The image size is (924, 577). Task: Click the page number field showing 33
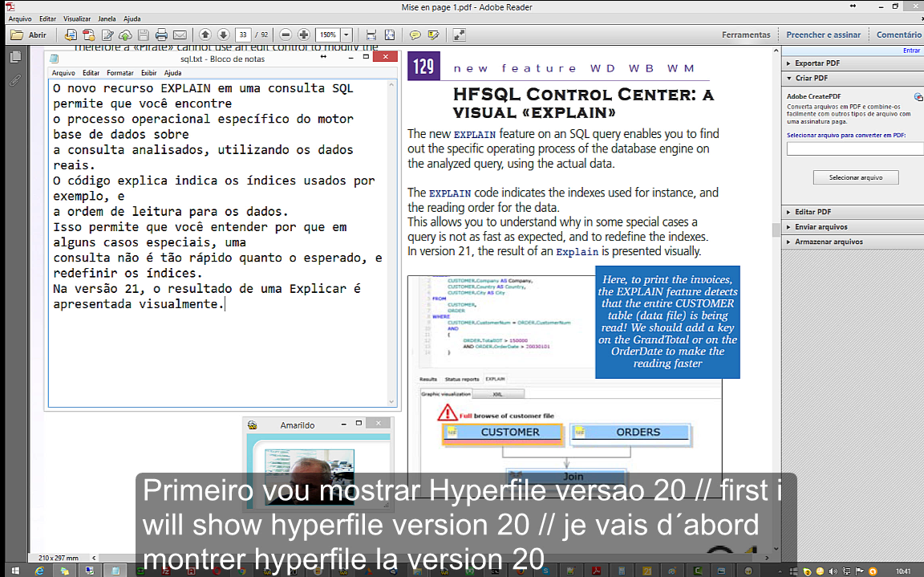coord(243,35)
